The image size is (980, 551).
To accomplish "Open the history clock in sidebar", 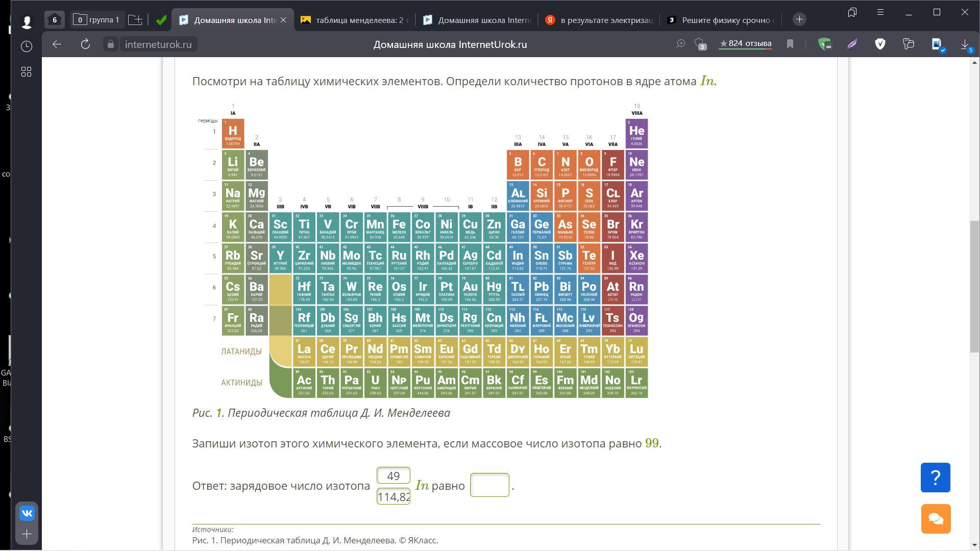I will click(27, 46).
